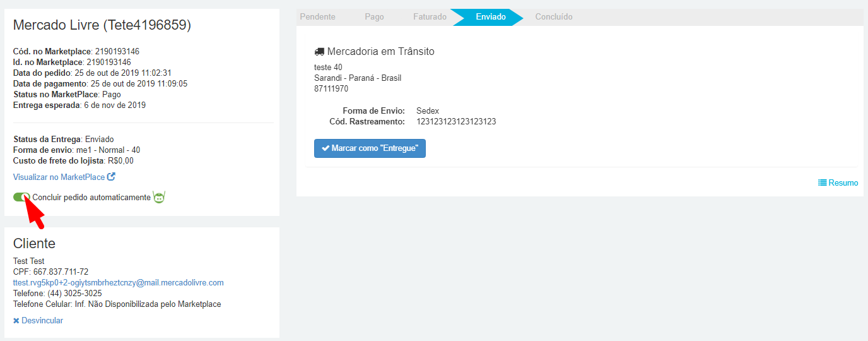Select the Enviado status step
The width and height of the screenshot is (868, 341).
(491, 17)
